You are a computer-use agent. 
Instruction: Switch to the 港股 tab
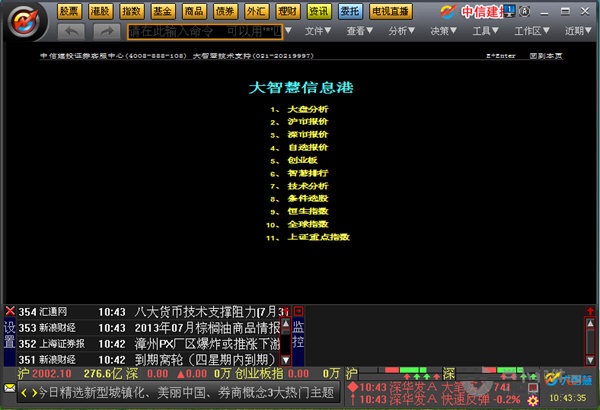coord(100,11)
